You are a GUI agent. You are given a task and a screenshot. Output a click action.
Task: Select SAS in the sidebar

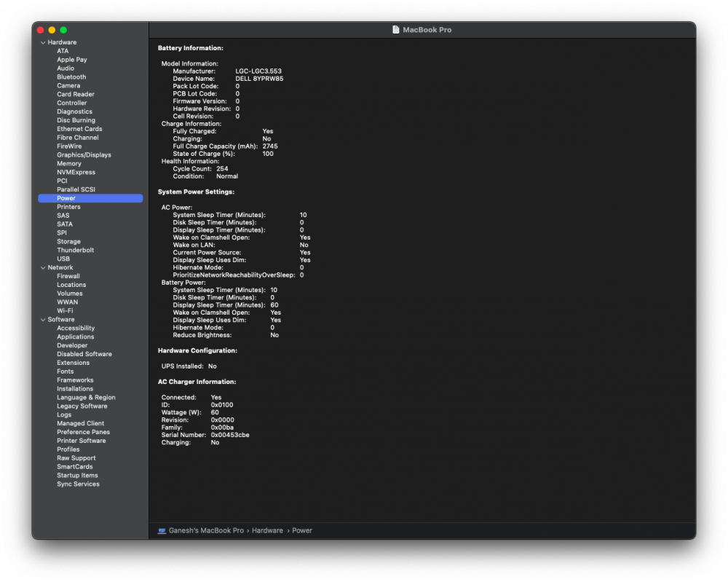[63, 216]
